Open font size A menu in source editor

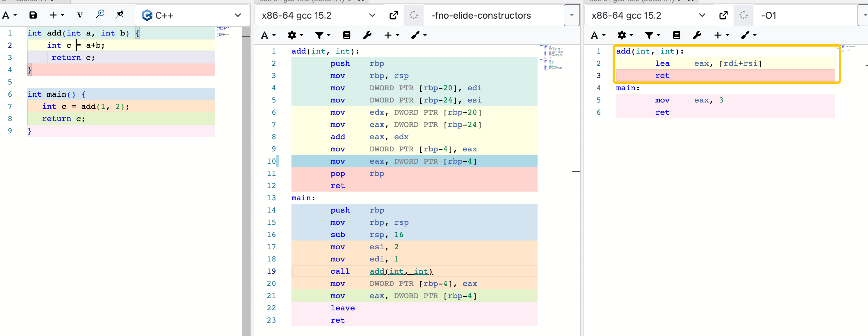tap(9, 15)
